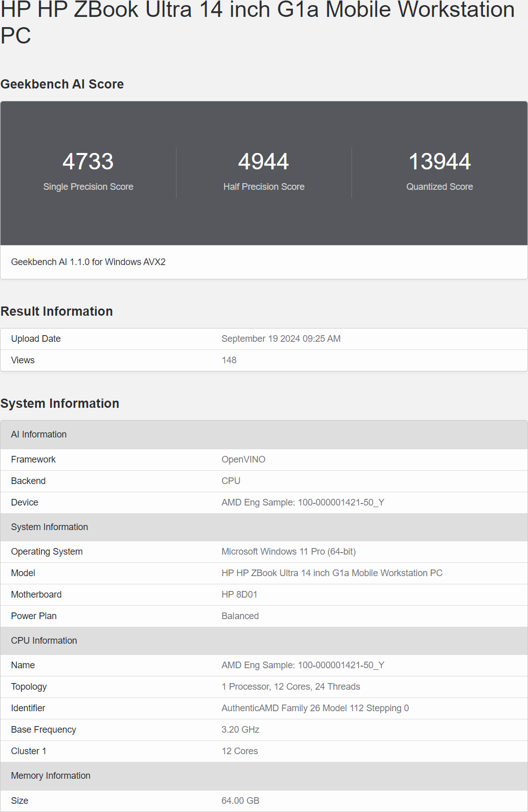528x812 pixels.
Task: Click the System Information main heading
Action: pos(59,403)
